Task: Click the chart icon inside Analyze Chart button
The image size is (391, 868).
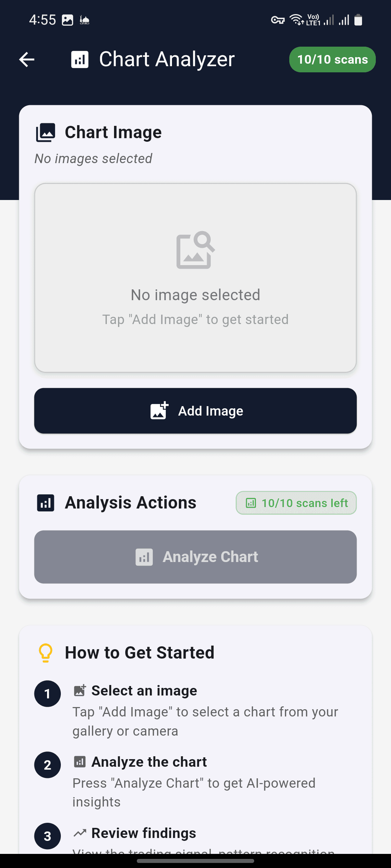Action: pyautogui.click(x=144, y=557)
